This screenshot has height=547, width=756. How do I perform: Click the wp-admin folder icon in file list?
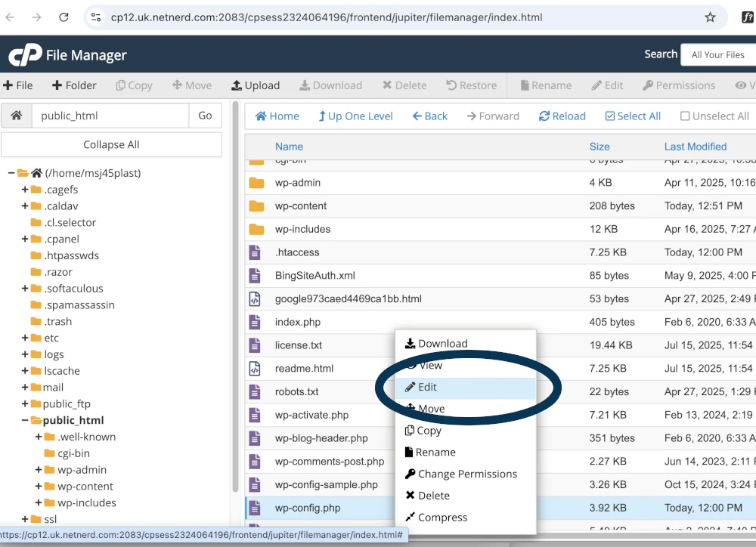click(x=256, y=183)
